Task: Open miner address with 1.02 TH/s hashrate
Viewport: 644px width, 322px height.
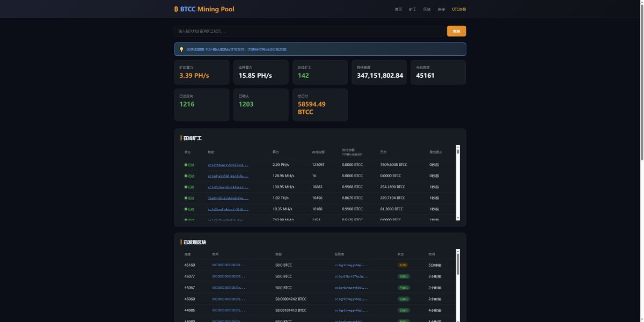Action: click(x=228, y=198)
